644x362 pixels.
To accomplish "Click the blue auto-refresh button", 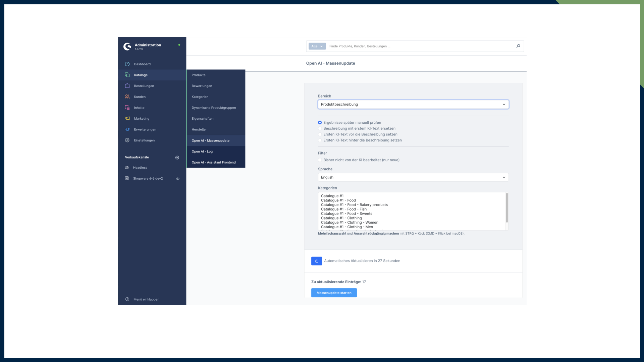I will (316, 261).
